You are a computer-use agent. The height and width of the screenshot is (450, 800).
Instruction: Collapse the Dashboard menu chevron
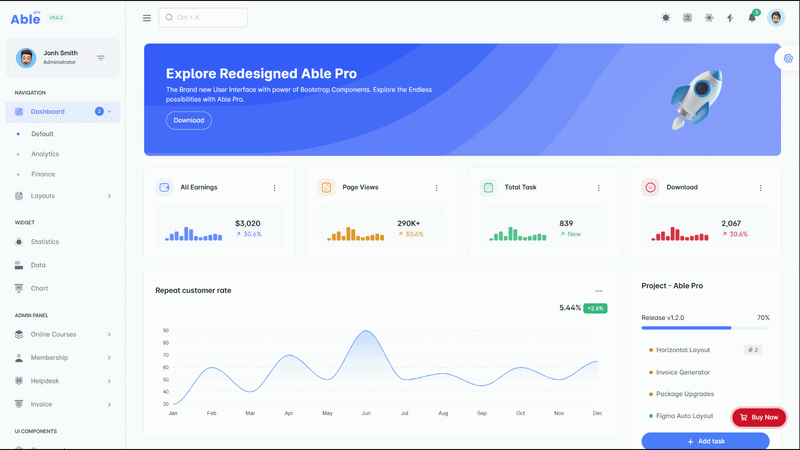tap(109, 112)
